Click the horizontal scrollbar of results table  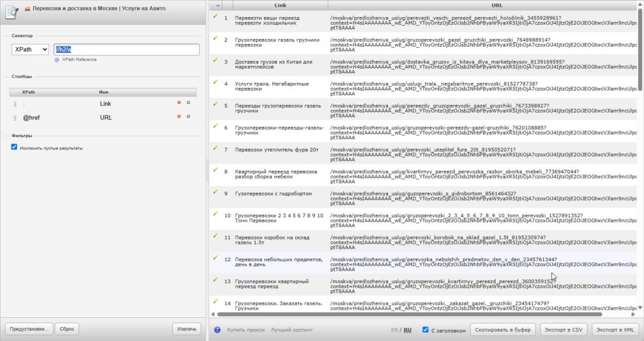pos(409,315)
